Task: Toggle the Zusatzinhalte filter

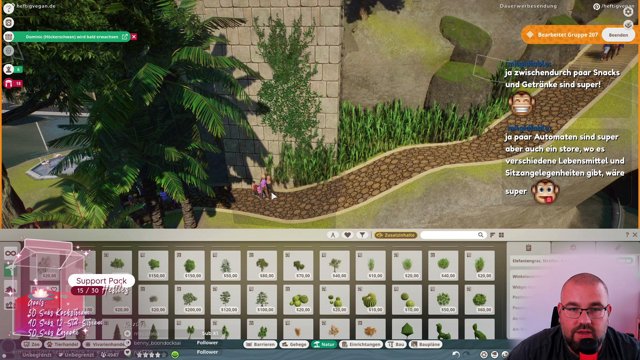Action: click(396, 235)
